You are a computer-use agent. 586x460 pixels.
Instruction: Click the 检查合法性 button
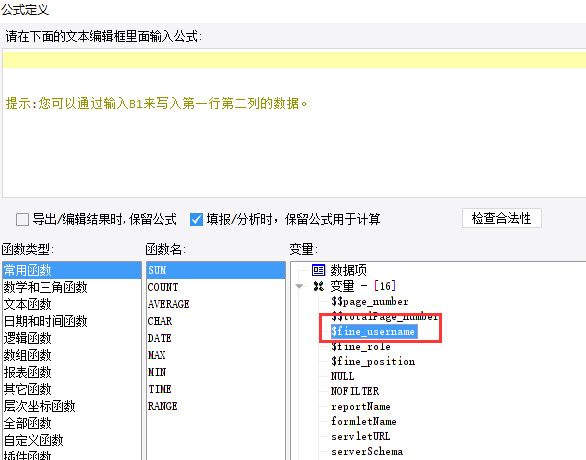[502, 218]
